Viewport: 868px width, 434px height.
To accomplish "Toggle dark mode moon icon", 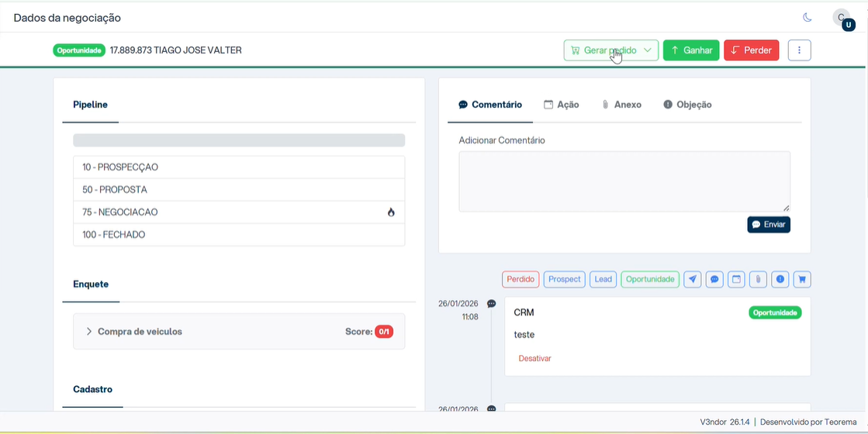I will (x=807, y=18).
